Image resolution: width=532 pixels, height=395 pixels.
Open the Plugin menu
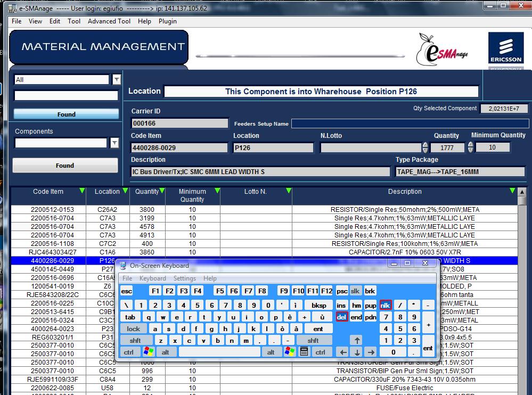[168, 21]
